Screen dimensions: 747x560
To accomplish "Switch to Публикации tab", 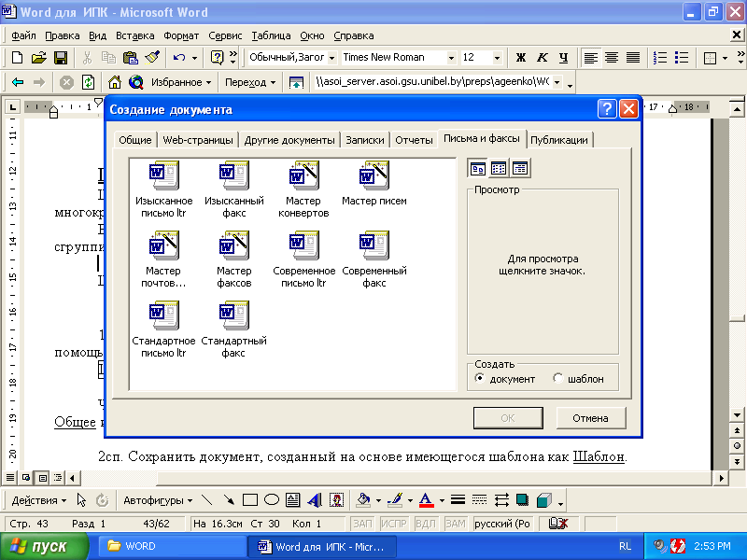I will 559,140.
